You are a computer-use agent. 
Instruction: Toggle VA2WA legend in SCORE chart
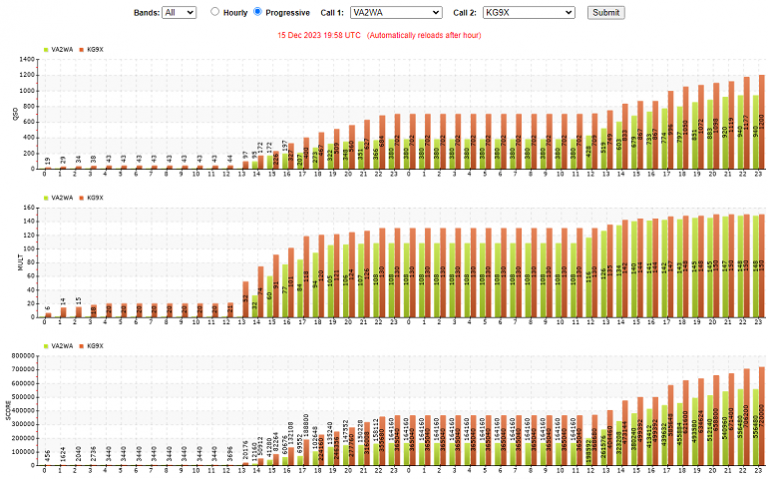(x=62, y=345)
